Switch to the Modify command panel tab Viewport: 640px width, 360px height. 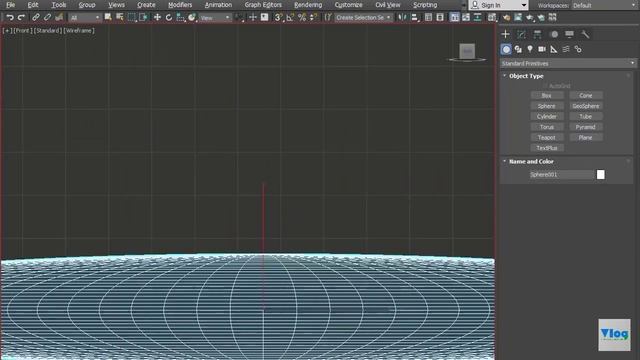pos(521,34)
